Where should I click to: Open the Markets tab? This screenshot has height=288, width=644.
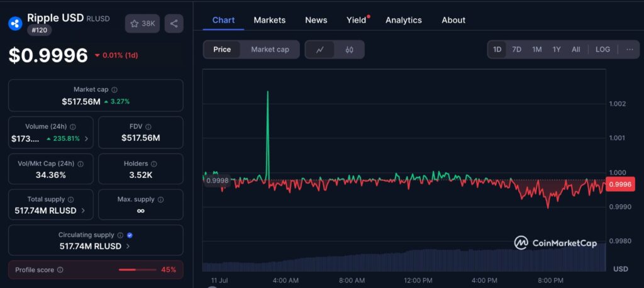(269, 20)
